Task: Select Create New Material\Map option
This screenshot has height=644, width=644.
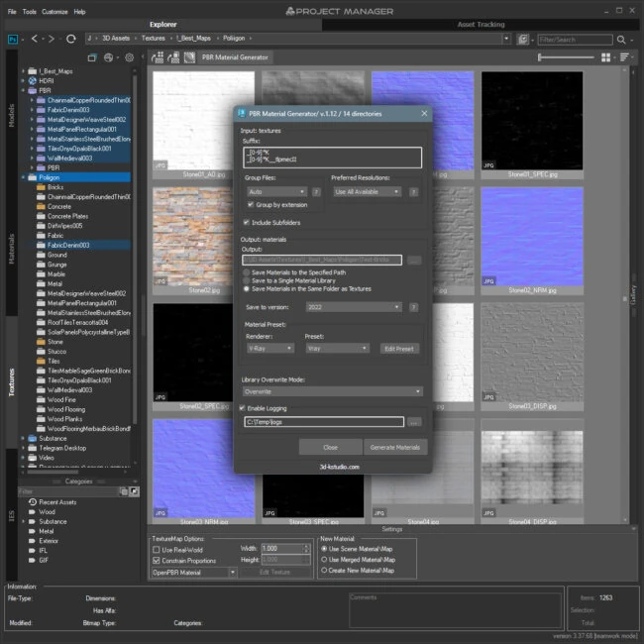Action: coord(324,570)
